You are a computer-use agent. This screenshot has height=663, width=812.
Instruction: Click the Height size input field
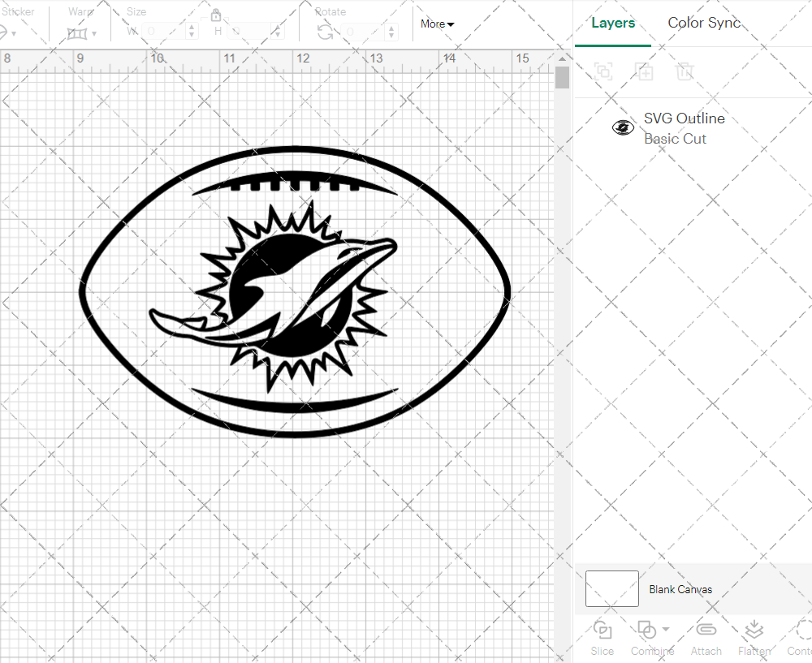pyautogui.click(x=249, y=32)
